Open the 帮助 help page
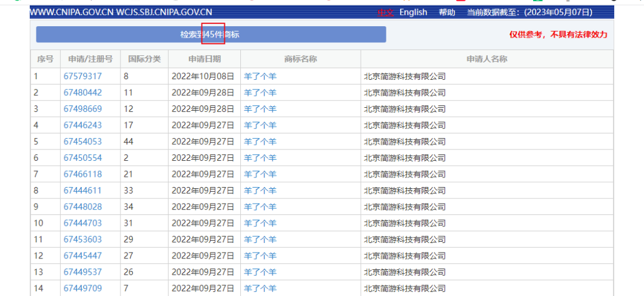 tap(447, 13)
